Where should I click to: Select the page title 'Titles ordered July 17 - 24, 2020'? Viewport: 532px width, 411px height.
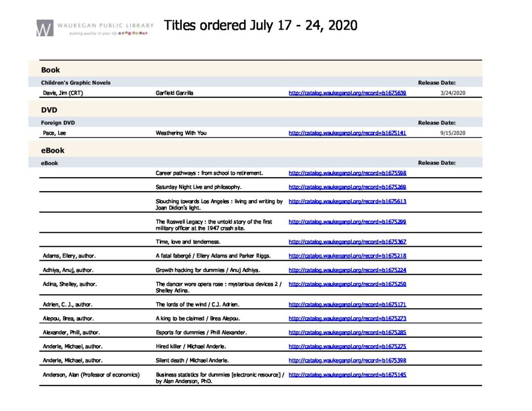coord(261,25)
